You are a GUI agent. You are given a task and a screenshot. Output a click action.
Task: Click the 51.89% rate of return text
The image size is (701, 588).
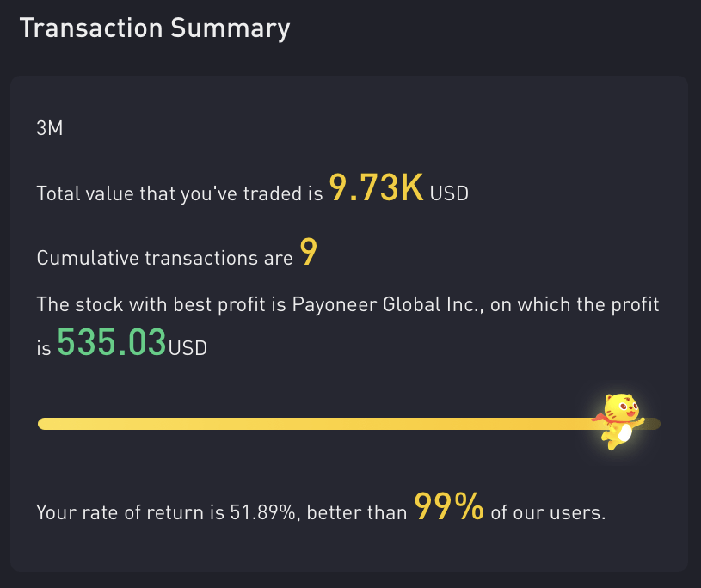point(264,513)
